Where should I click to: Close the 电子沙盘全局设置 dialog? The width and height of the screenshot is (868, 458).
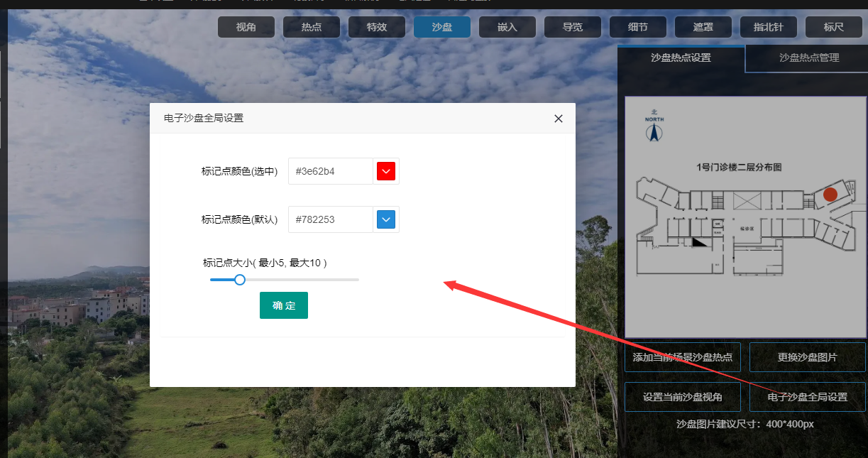(559, 119)
